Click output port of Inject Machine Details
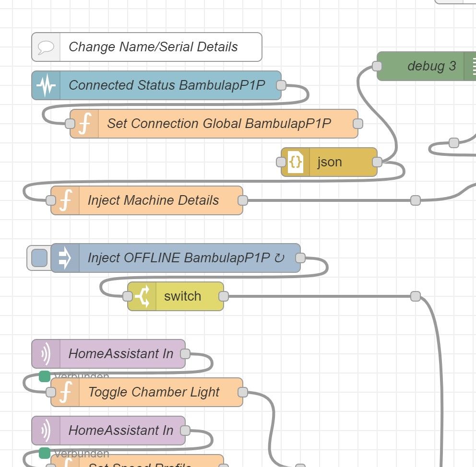Image resolution: width=476 pixels, height=467 pixels. (x=243, y=200)
